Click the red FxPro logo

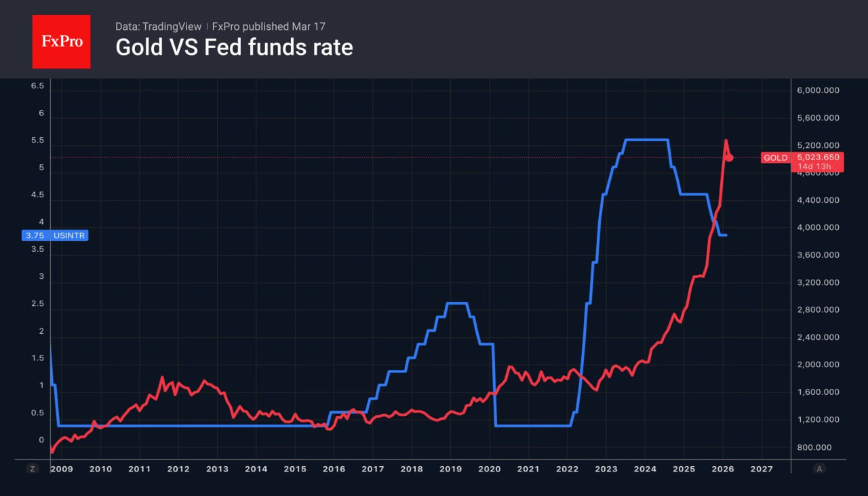(x=61, y=41)
